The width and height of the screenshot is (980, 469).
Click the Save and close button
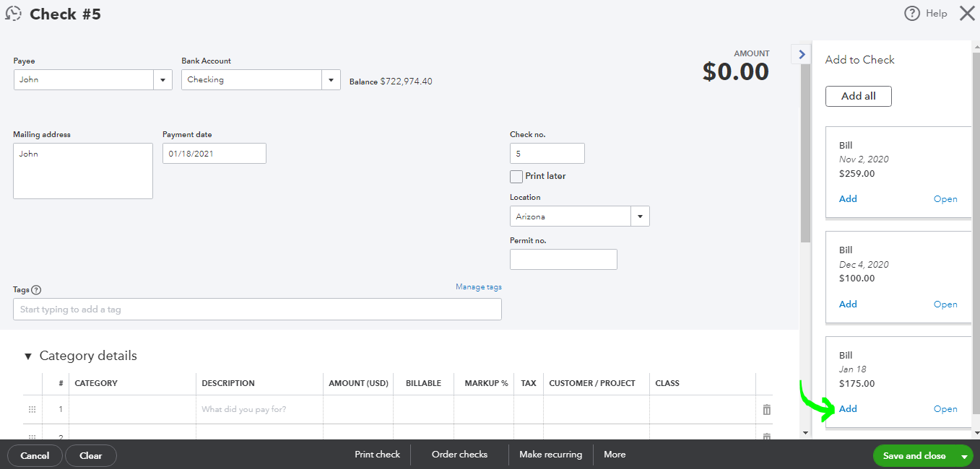pyautogui.click(x=914, y=456)
